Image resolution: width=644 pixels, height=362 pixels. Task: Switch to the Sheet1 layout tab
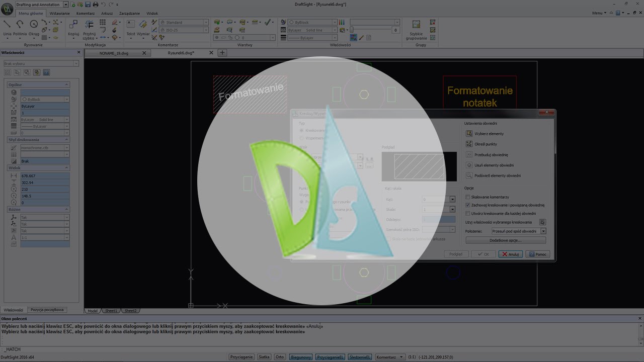click(111, 311)
